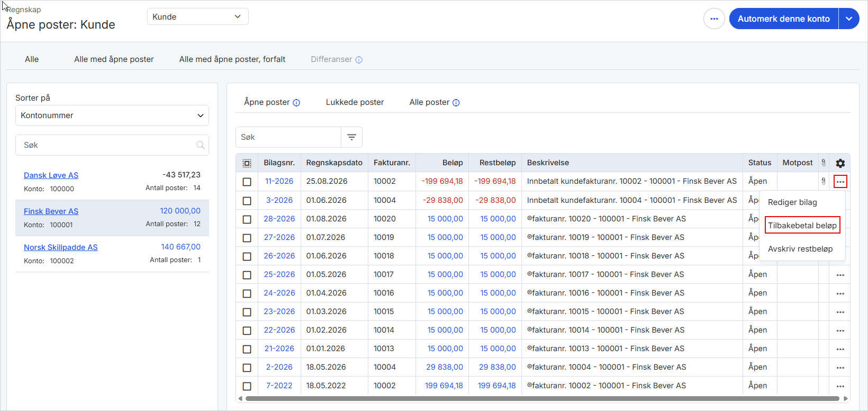Show info icon next to Åpne poster tab
868x411 pixels.
(296, 103)
